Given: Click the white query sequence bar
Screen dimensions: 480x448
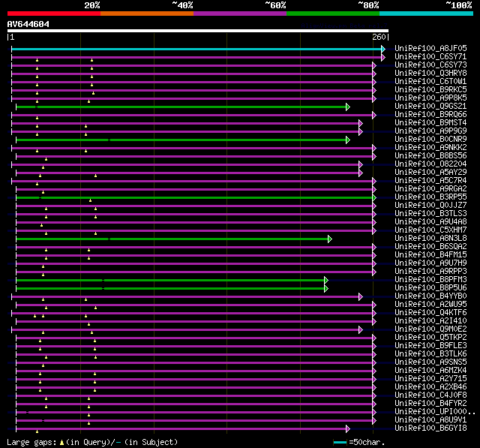Looking at the screenshot, I should 198,31.
